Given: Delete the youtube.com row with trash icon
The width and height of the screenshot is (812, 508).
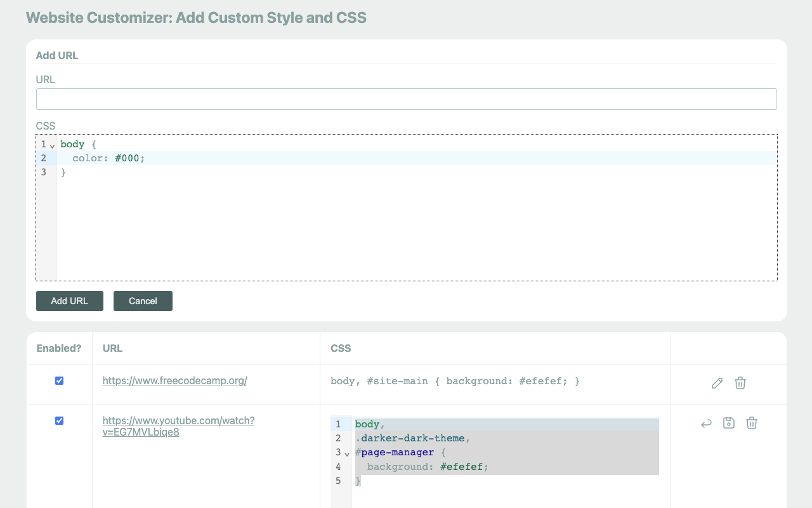Looking at the screenshot, I should click(752, 423).
